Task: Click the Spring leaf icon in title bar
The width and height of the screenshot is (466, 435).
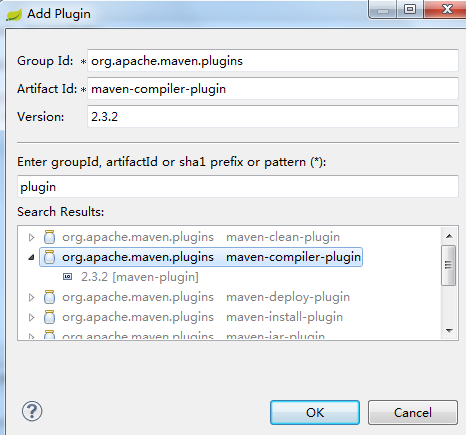Action: tap(14, 15)
